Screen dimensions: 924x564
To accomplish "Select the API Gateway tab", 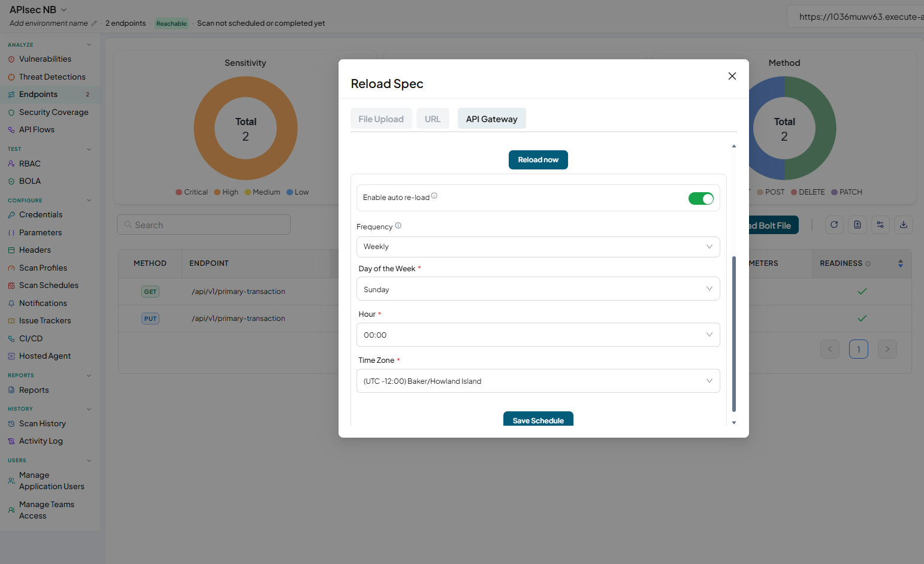I will [x=491, y=119].
